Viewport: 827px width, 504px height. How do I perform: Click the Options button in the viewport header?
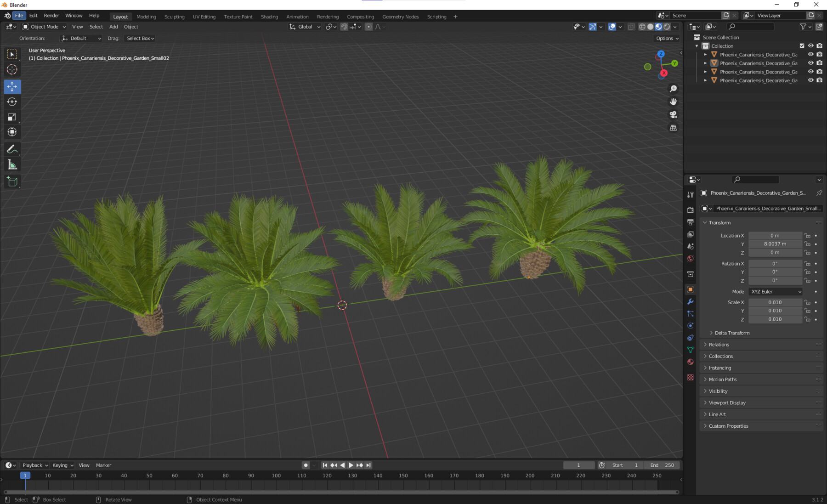click(x=666, y=38)
